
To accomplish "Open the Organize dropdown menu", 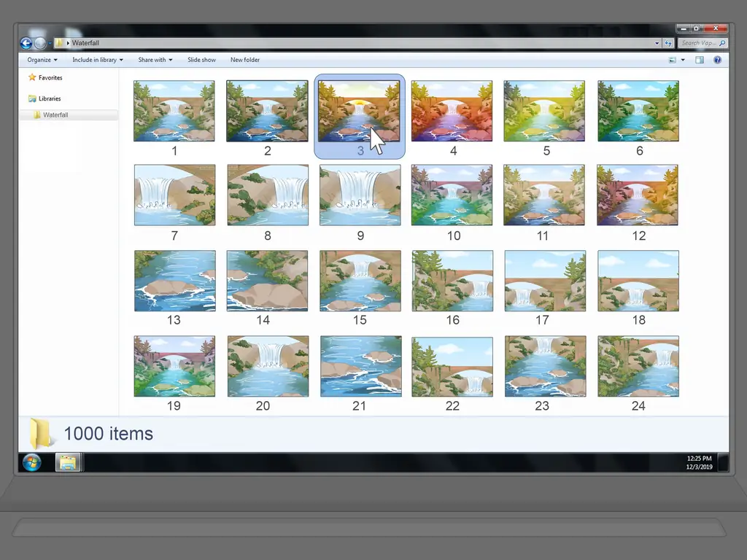I will point(42,60).
